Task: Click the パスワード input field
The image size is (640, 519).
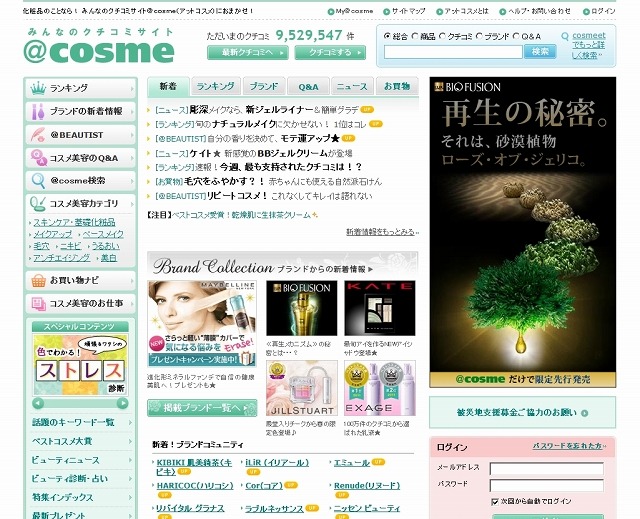Action: (547, 486)
